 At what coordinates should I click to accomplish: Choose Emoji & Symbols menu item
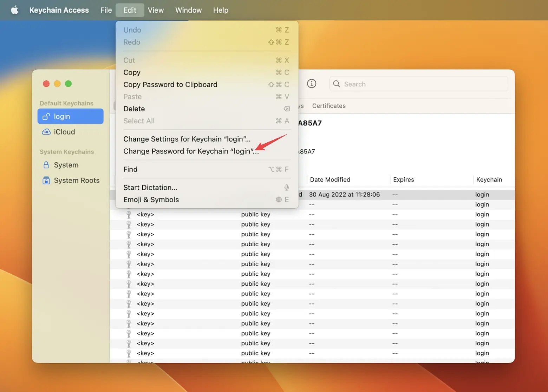tap(207, 200)
